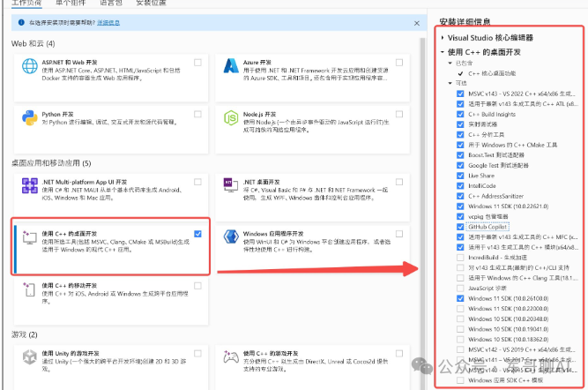Click the Unity game development icon
The width and height of the screenshot is (588, 390).
30,357
